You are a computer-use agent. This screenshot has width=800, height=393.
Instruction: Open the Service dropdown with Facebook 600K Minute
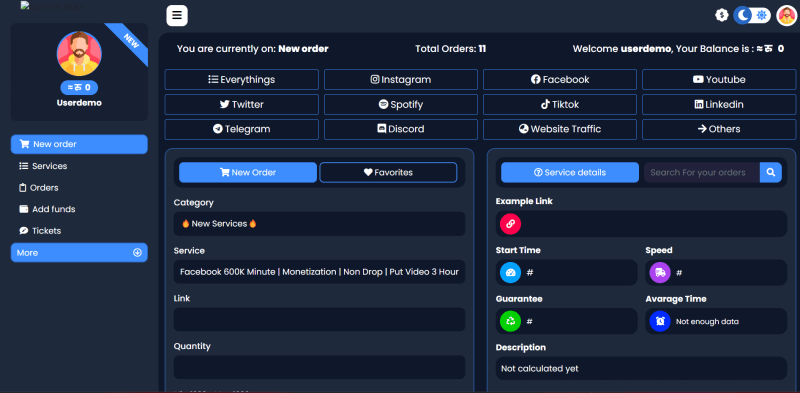point(319,272)
